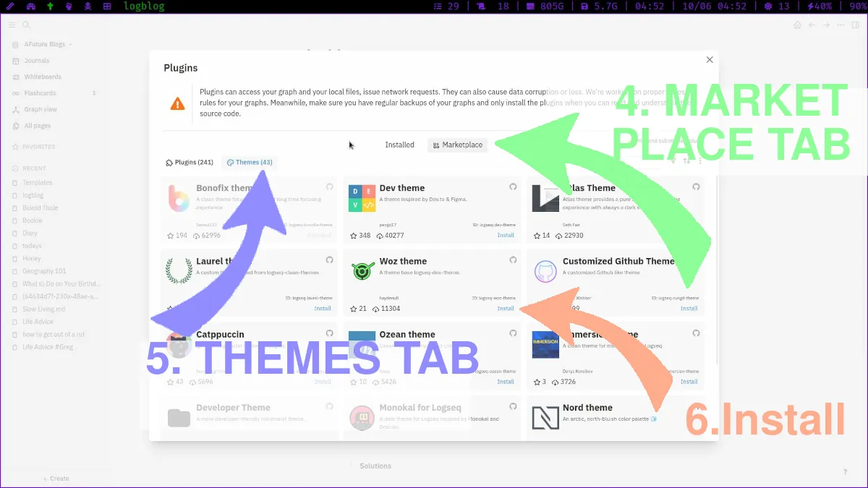Open GitHub icon on Monokai for Logseq card
Viewport: 868px width, 488px height.
513,406
